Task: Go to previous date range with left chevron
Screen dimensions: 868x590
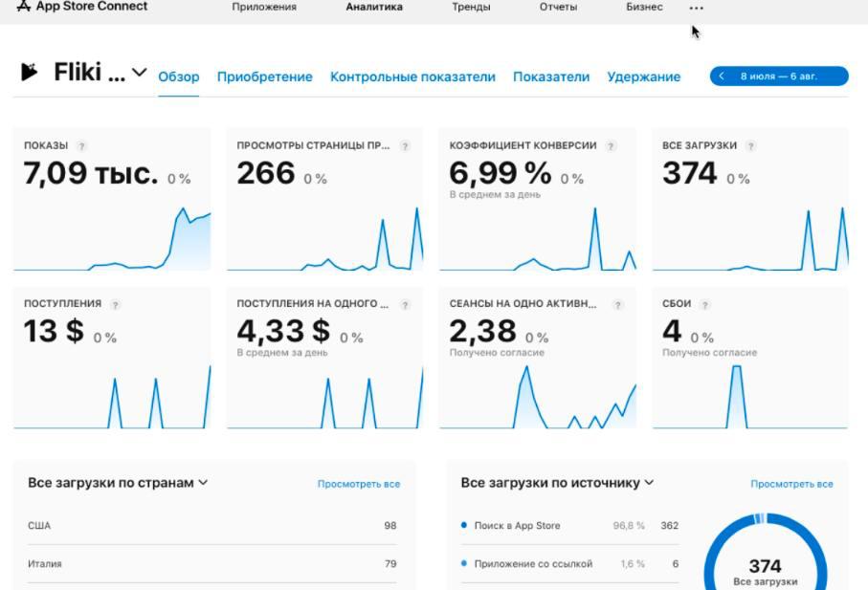Action: coord(722,76)
